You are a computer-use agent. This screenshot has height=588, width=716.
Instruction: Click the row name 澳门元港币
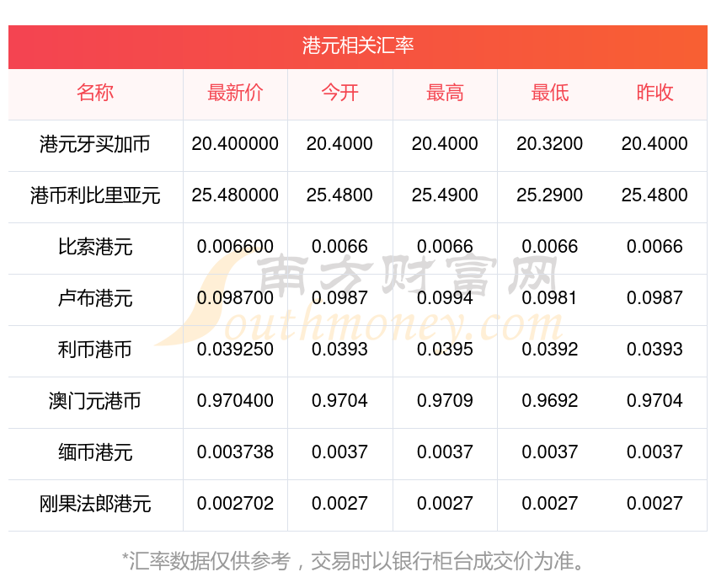tap(95, 401)
